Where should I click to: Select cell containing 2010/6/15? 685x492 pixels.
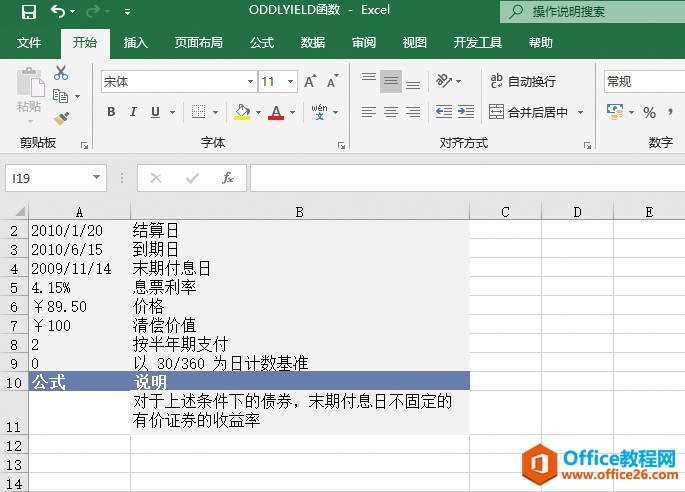tap(80, 249)
